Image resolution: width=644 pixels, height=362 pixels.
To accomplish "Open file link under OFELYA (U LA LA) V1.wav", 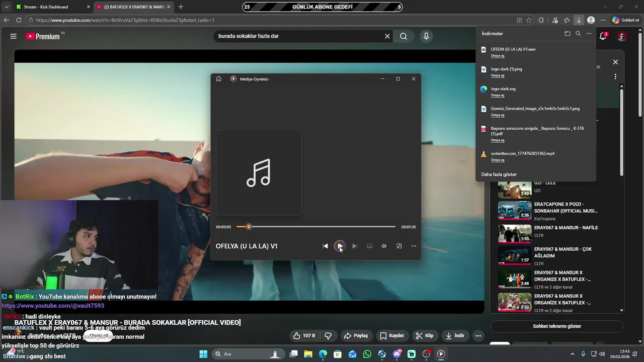I will (498, 56).
